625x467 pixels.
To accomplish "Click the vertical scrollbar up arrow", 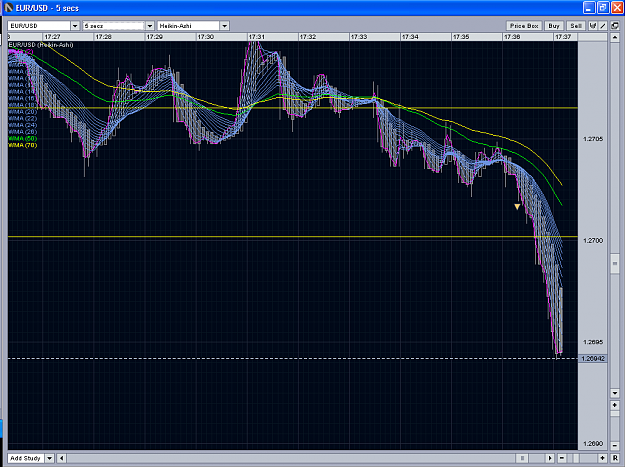I will (x=615, y=37).
